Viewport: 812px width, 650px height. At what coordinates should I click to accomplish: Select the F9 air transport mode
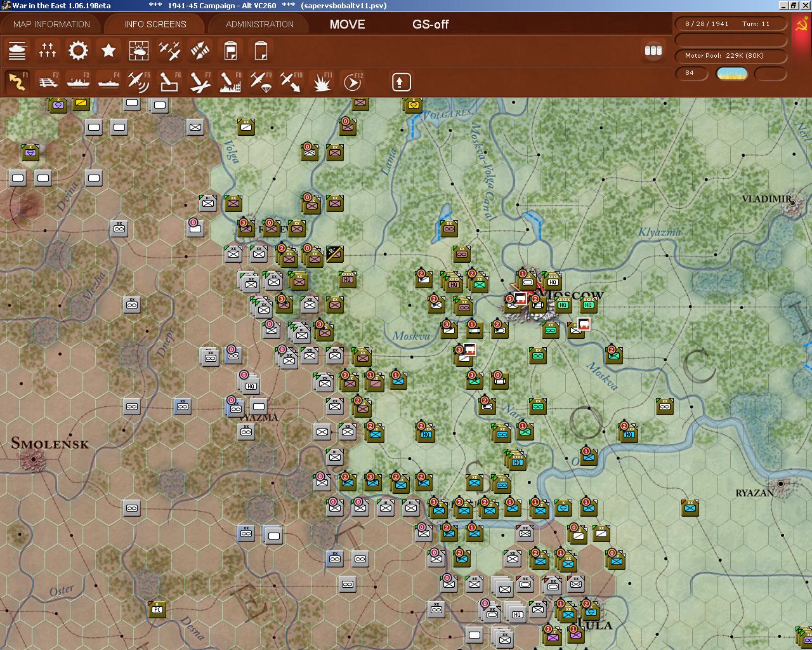[261, 82]
